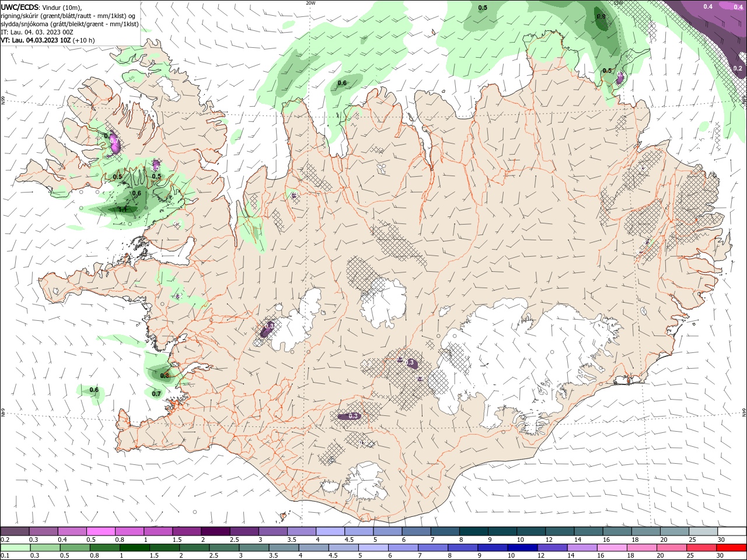Click the IT: Lau. 04. 03. 2023 00Z initial time text
The width and height of the screenshot is (747, 560).
click(37, 32)
